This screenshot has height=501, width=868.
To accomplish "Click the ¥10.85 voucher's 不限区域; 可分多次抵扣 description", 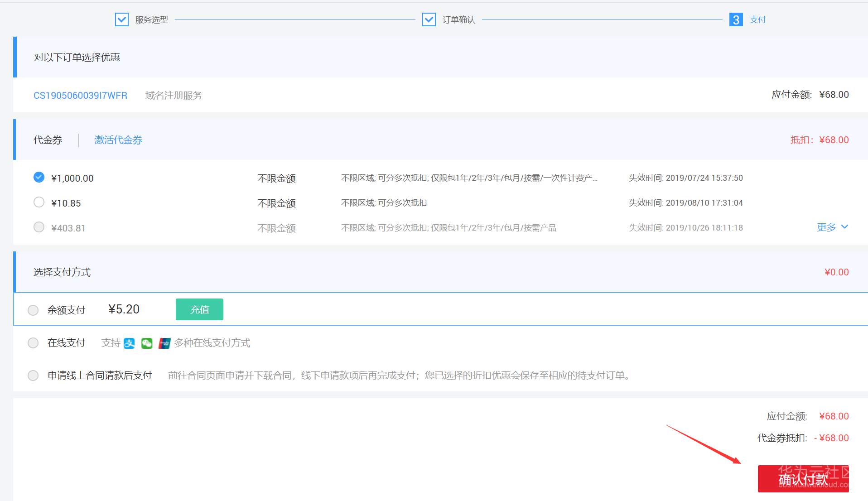I will [x=384, y=203].
